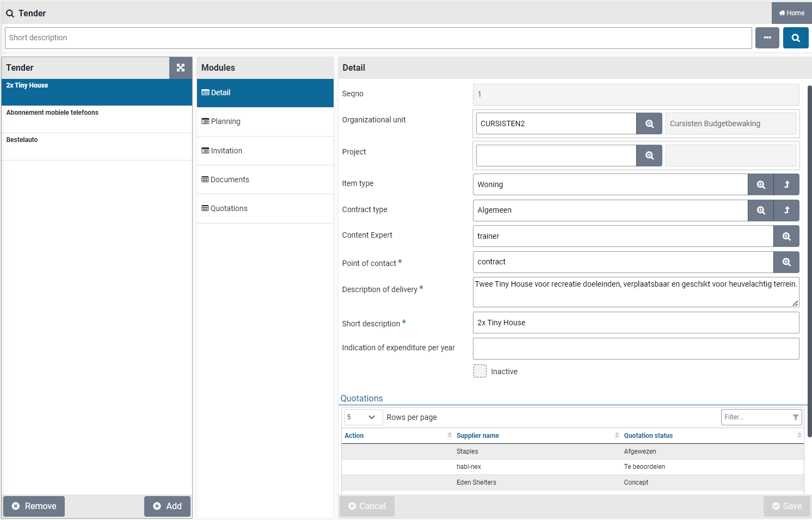Click the Seqno field showing 1
The image size is (812, 520).
tap(636, 95)
